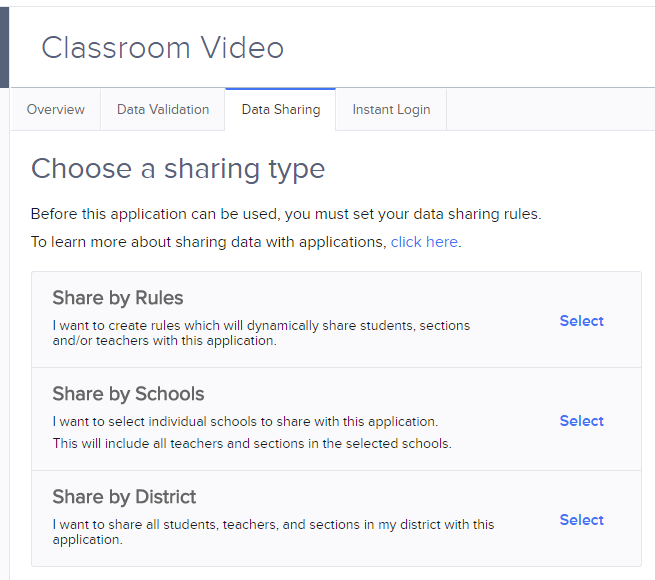This screenshot has width=655, height=580.
Task: Click the Share by District heading
Action: coord(124,497)
